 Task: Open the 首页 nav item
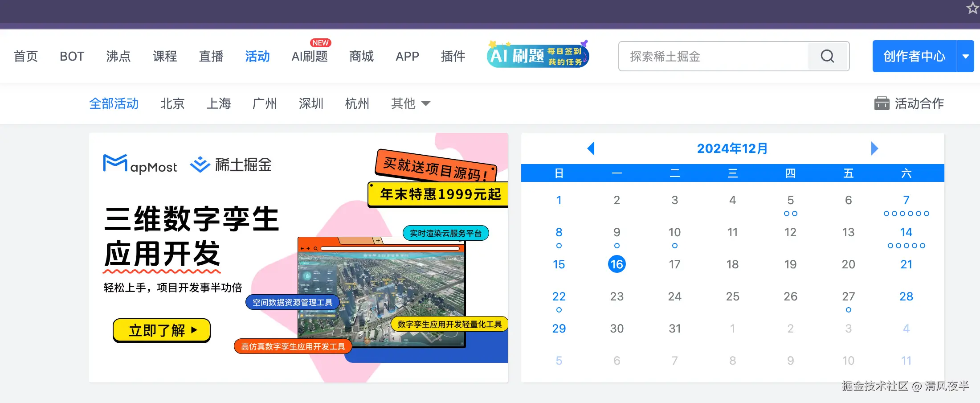pyautogui.click(x=26, y=56)
